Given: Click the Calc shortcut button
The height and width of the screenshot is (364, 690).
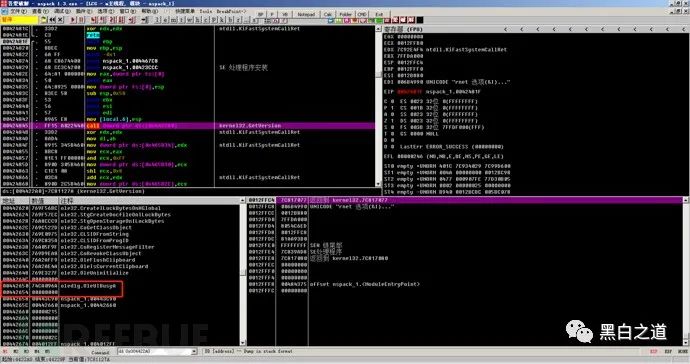Looking at the screenshot, I should 328,14.
